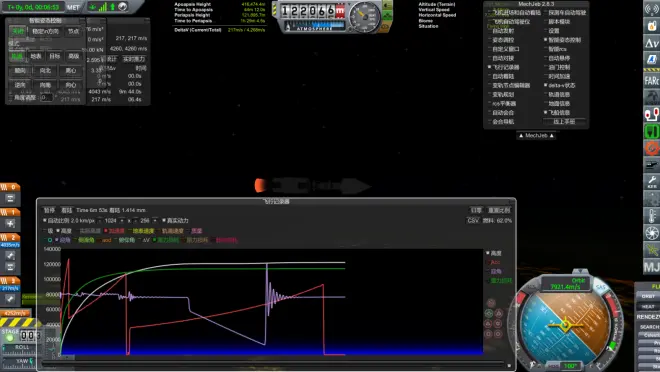
Task: Click the 暂停 pause button in recorder
Action: 49,210
